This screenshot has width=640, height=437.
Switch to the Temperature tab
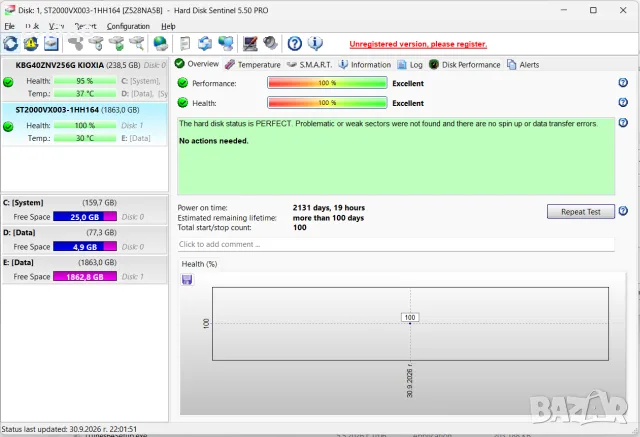[x=253, y=64]
